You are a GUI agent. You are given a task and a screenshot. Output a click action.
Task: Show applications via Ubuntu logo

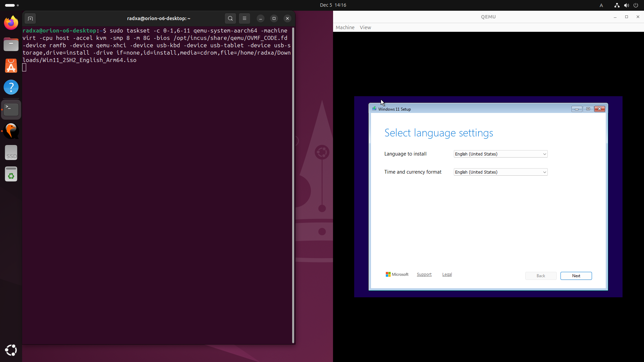[x=11, y=350]
